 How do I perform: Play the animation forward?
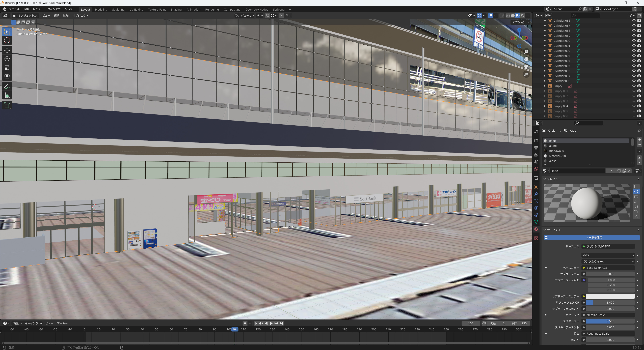pyautogui.click(x=271, y=323)
